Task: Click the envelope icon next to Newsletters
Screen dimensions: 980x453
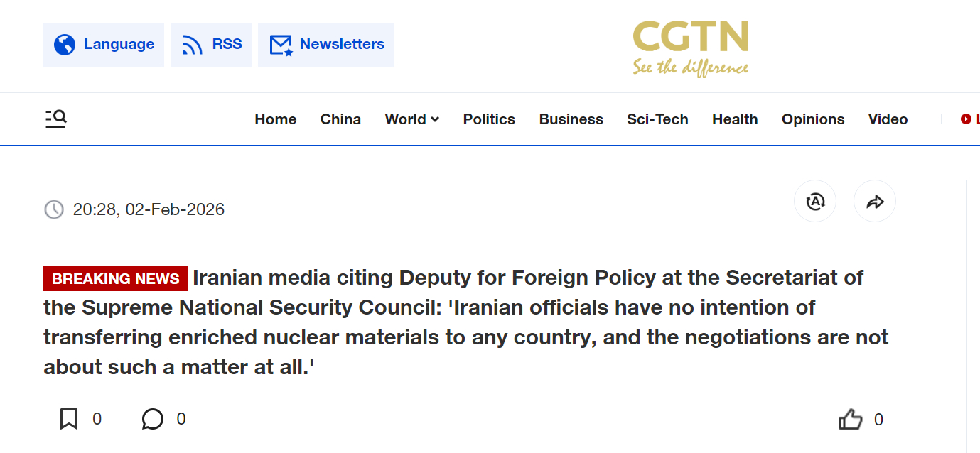Action: [279, 44]
